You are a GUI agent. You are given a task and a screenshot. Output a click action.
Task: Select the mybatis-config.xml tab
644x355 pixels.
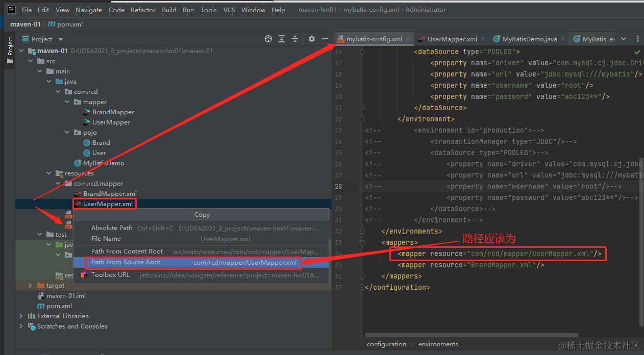pos(374,39)
